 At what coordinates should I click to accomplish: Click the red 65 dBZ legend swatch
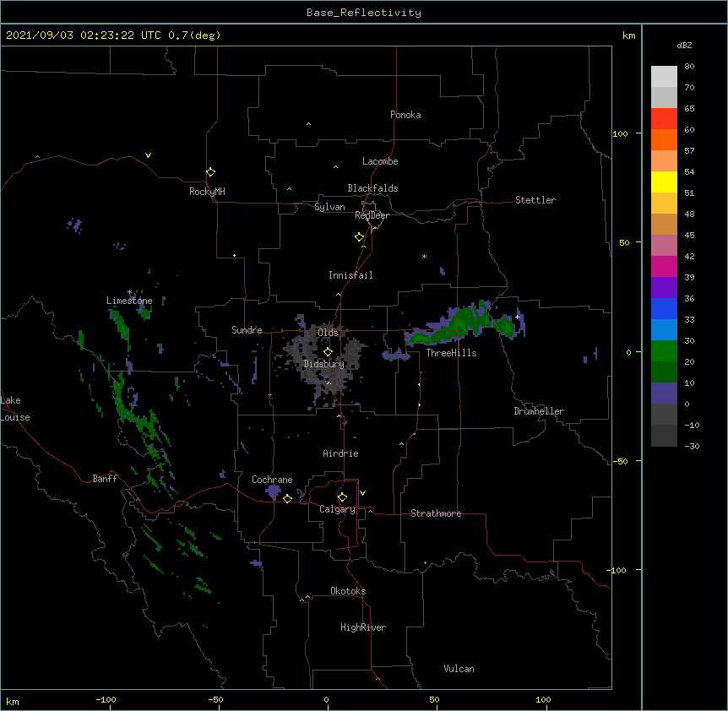tap(664, 119)
